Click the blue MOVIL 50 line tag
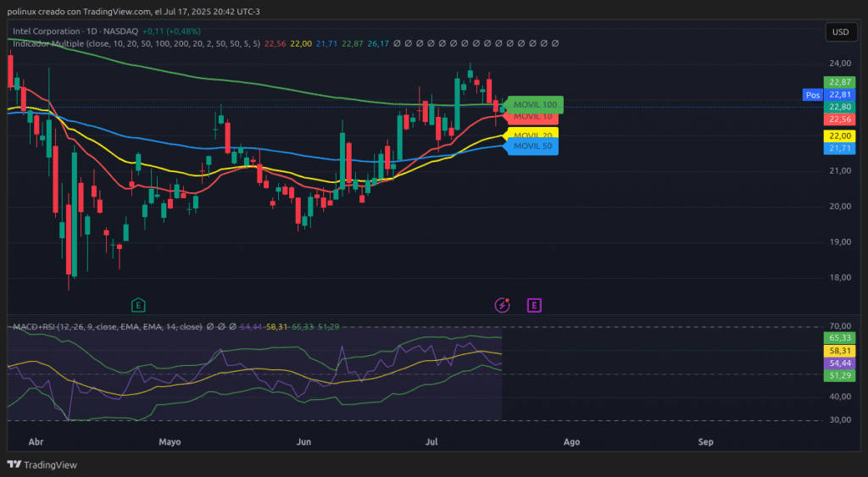The image size is (868, 477). click(532, 147)
